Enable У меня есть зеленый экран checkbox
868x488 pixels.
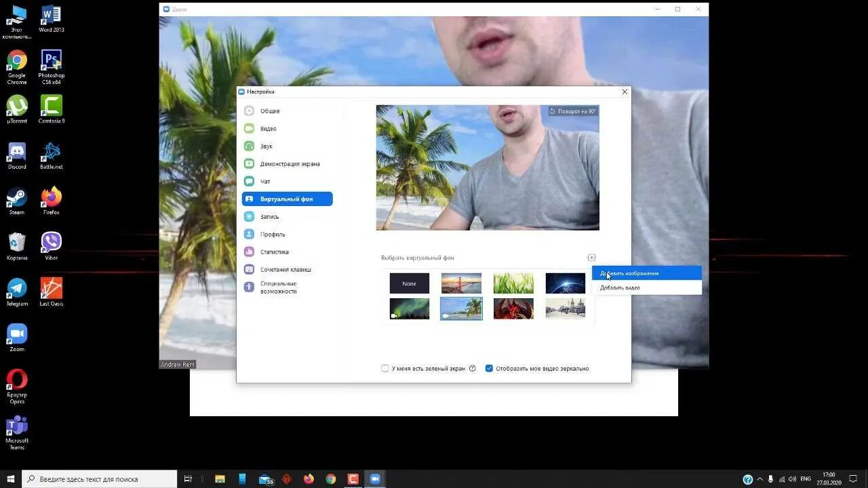tap(385, 369)
